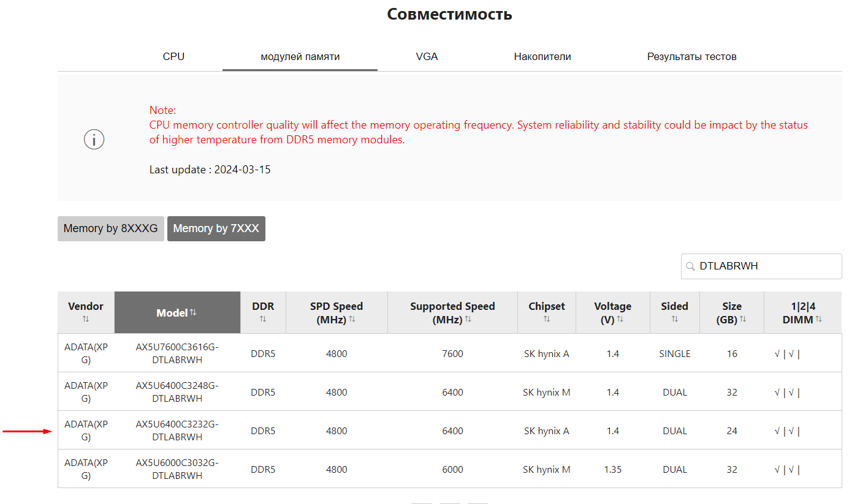Sort by DDR column arrows icon
This screenshot has width=860, height=504.
pyautogui.click(x=263, y=319)
